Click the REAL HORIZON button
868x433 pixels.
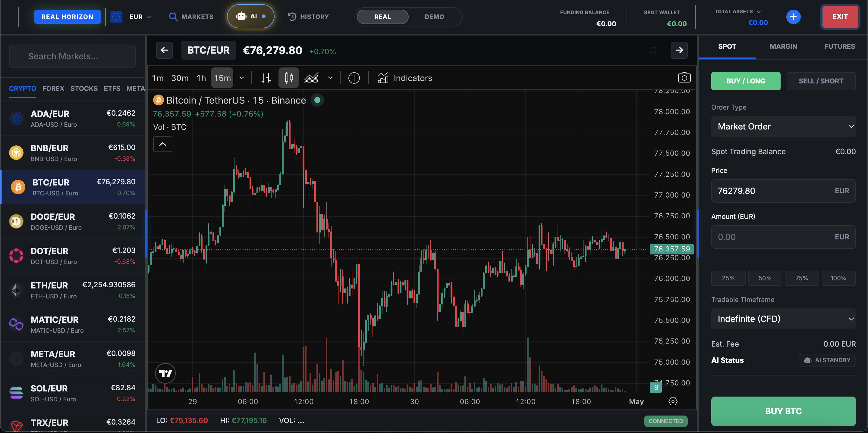point(68,17)
